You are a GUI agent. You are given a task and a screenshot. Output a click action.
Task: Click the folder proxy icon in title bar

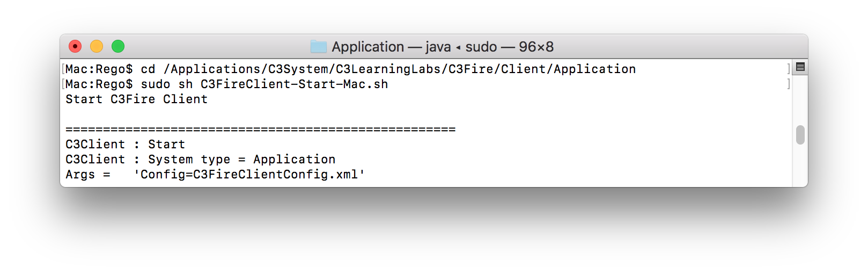point(319,47)
